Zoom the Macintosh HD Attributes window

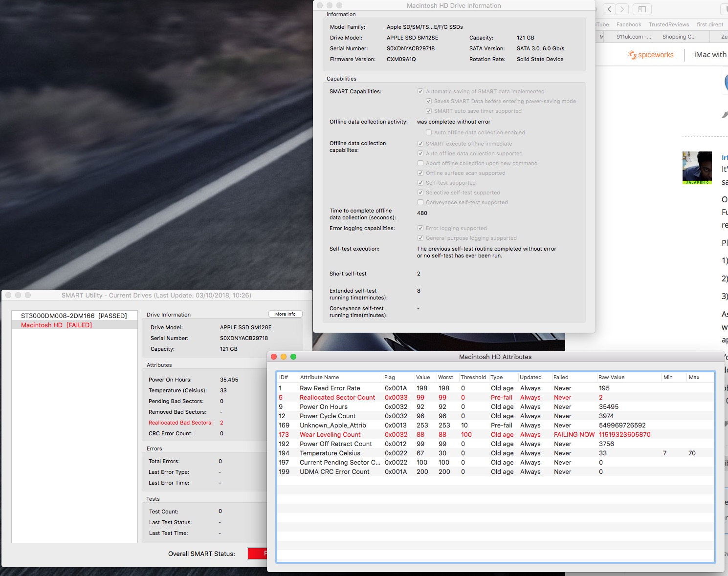pos(293,357)
